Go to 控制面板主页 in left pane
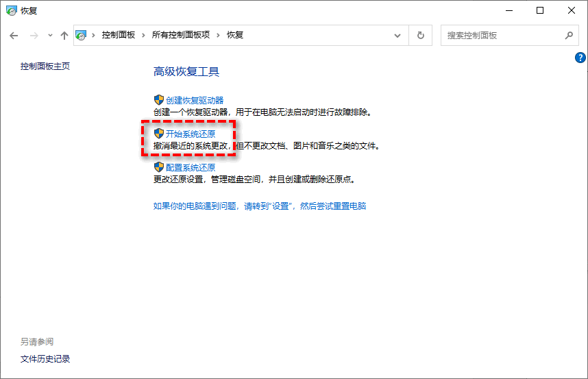The height and width of the screenshot is (379, 588). [x=45, y=66]
